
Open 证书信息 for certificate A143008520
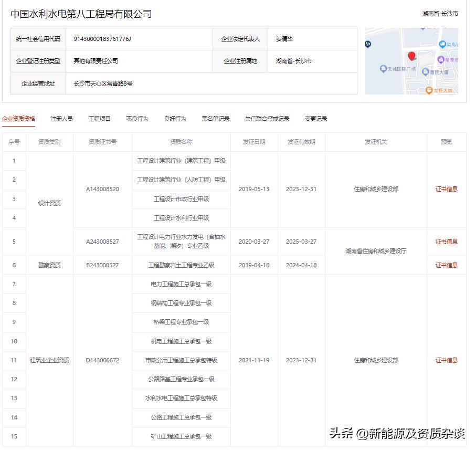(x=445, y=189)
